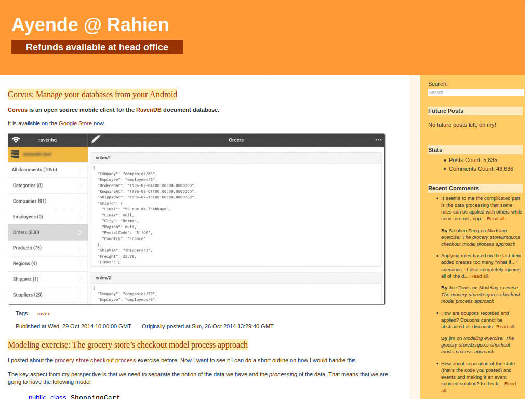Screen dimensions: 532x399
Task: Open the three-dot overflow menu in Orders bar
Action: [378, 140]
